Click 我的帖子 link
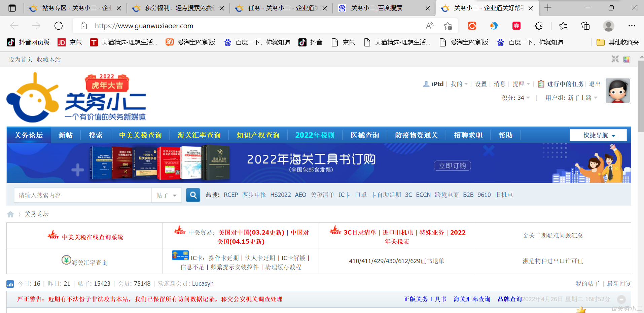This screenshot has height=313, width=644. point(587,284)
